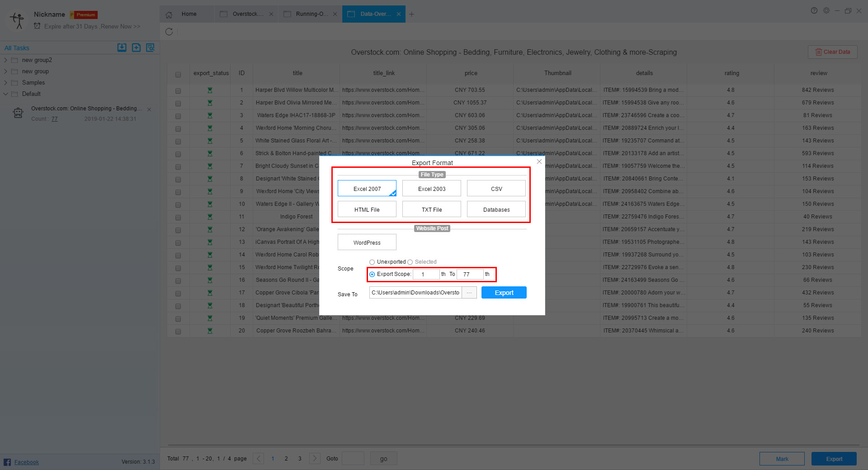Choose WordPress website post option
This screenshot has width=868, height=470.
[367, 242]
